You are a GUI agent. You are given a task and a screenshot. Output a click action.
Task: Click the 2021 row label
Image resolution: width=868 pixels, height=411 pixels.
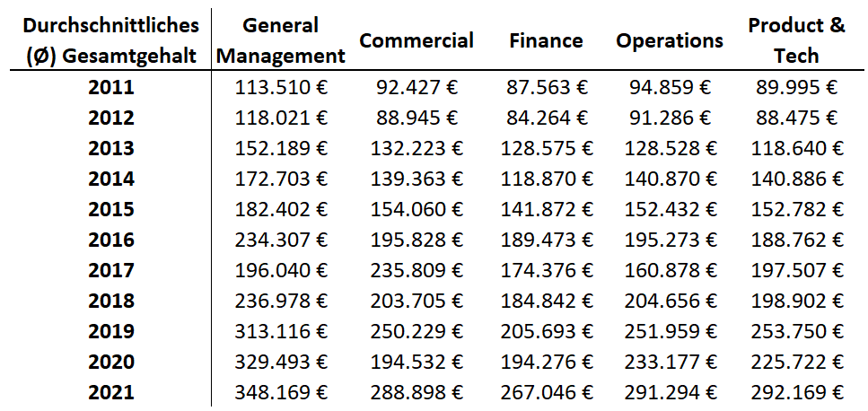[x=110, y=392]
